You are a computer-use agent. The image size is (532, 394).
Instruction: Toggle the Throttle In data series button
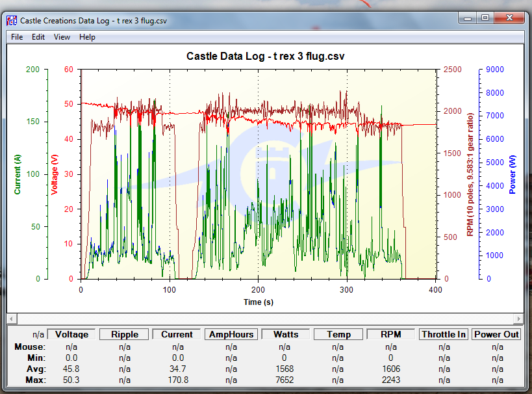(444, 334)
